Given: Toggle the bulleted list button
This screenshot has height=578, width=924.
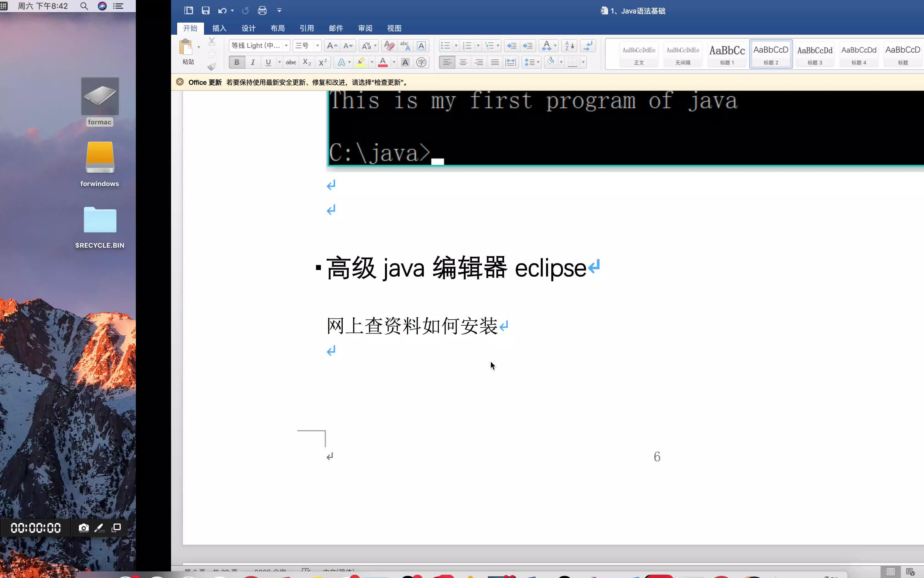Looking at the screenshot, I should pos(445,46).
